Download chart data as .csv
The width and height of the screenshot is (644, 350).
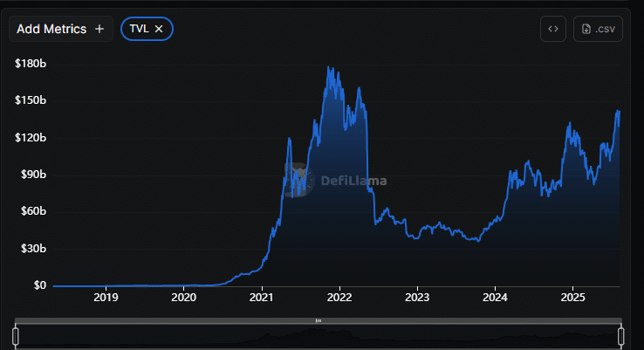[x=598, y=29]
